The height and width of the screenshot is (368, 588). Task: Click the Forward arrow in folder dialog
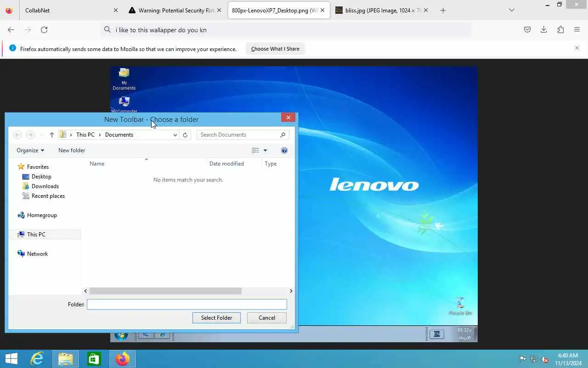pos(30,135)
